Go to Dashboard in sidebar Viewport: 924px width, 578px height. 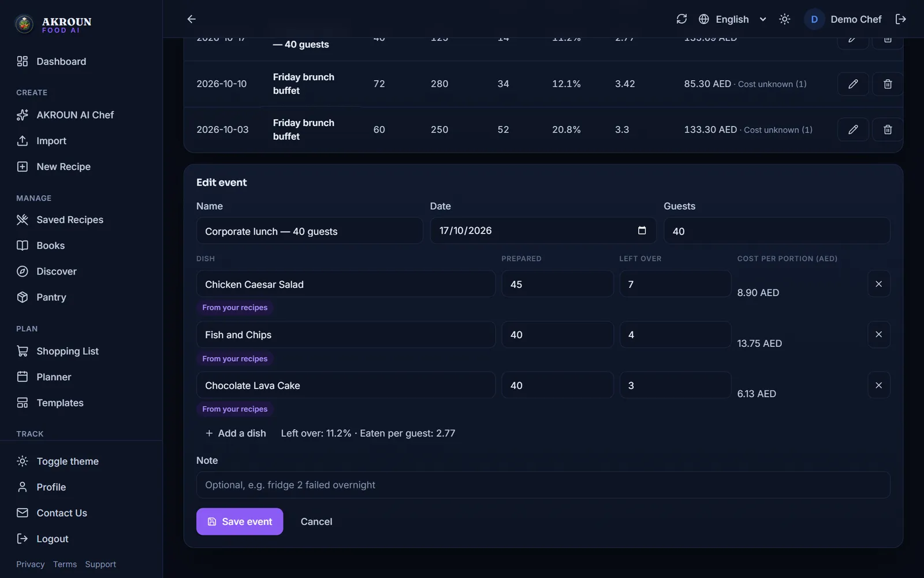61,61
